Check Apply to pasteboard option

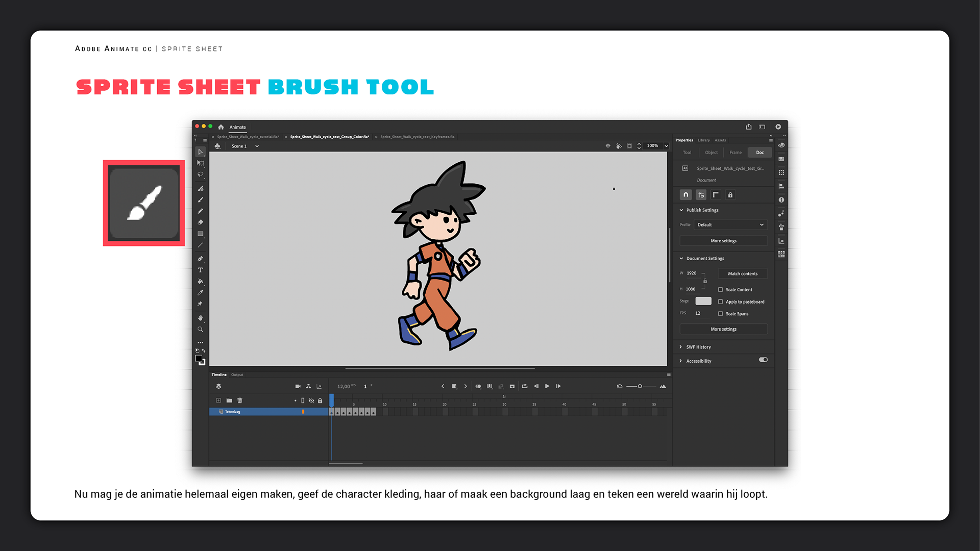(x=721, y=302)
